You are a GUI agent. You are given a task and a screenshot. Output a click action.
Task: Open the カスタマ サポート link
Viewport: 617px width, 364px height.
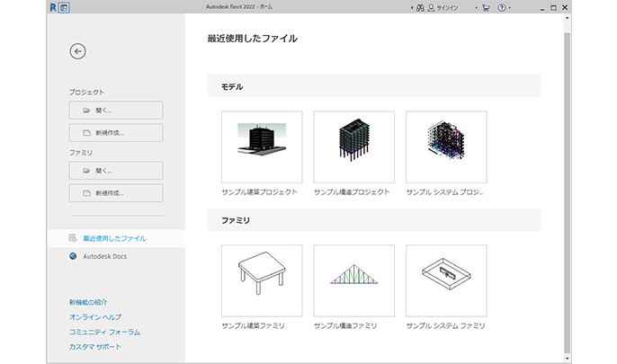tap(95, 347)
